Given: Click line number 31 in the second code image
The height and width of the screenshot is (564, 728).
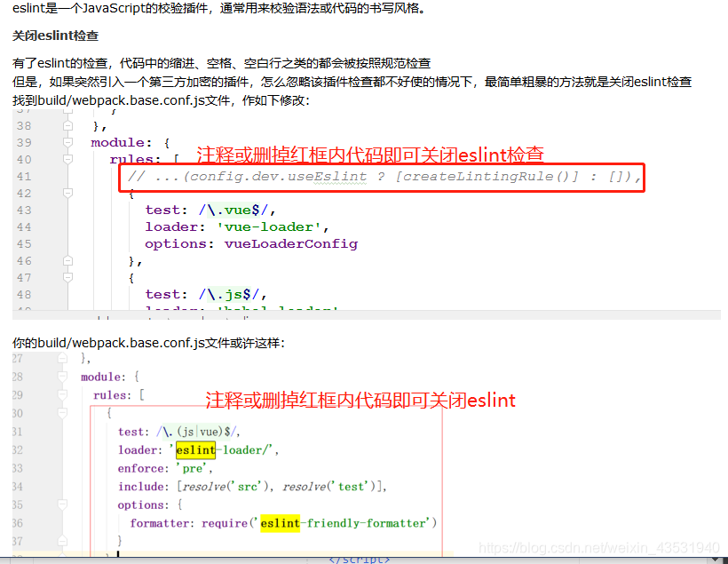Looking at the screenshot, I should [x=17, y=432].
